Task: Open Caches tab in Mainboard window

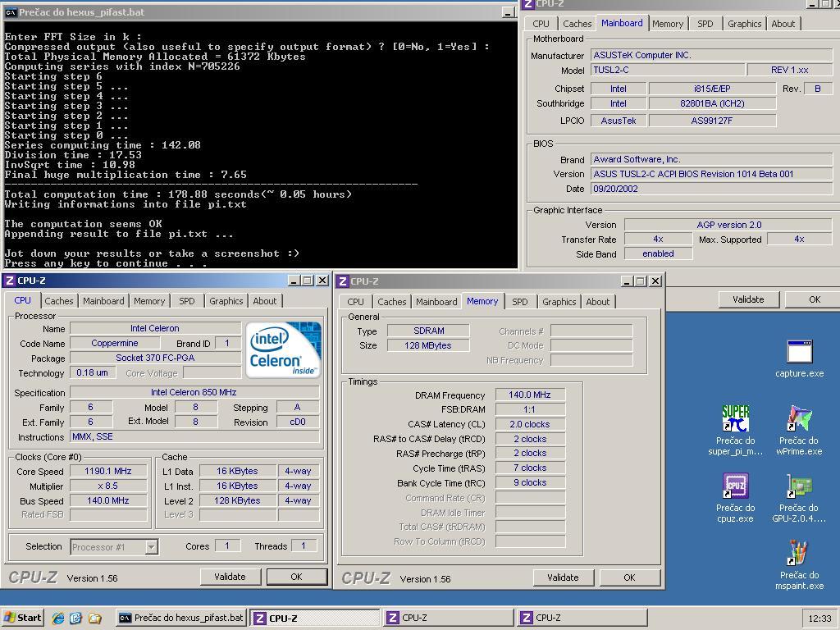Action: [x=577, y=24]
